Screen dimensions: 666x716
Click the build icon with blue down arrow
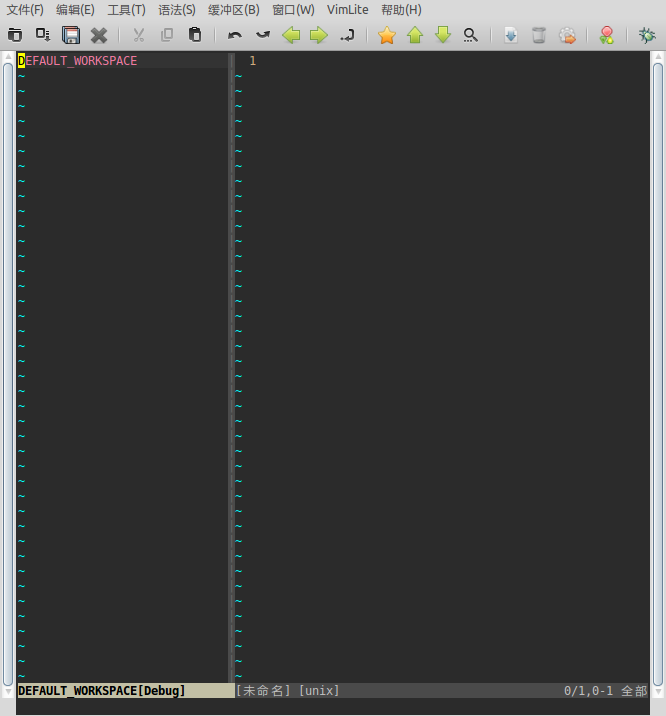point(511,35)
